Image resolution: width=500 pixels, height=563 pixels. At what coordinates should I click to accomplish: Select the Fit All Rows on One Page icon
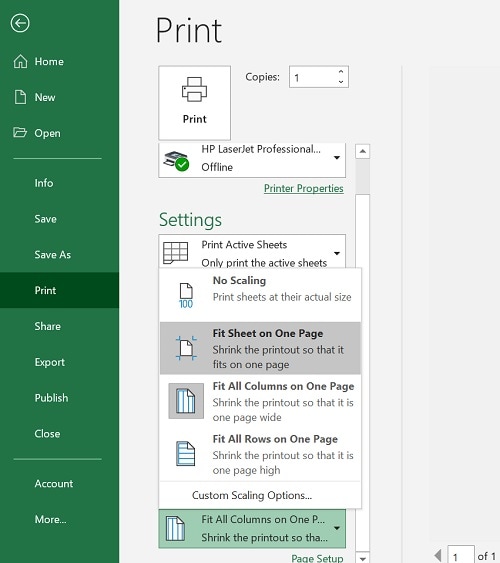(186, 453)
